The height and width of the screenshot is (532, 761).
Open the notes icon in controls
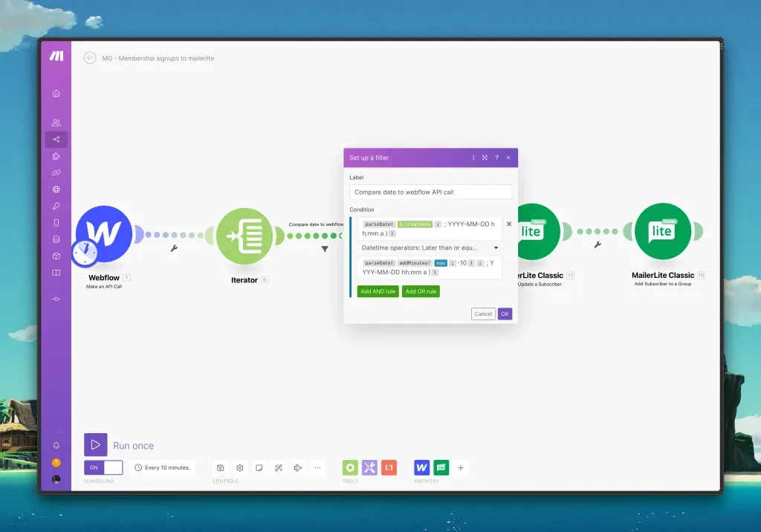(259, 468)
